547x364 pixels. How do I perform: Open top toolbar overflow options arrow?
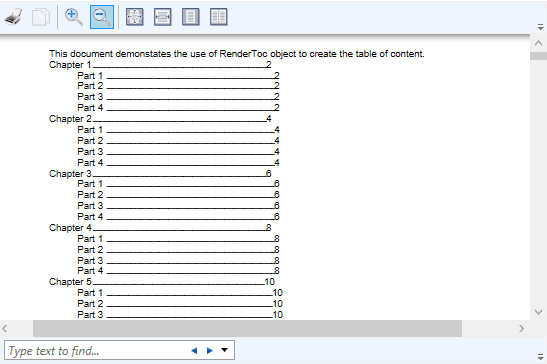(x=540, y=27)
